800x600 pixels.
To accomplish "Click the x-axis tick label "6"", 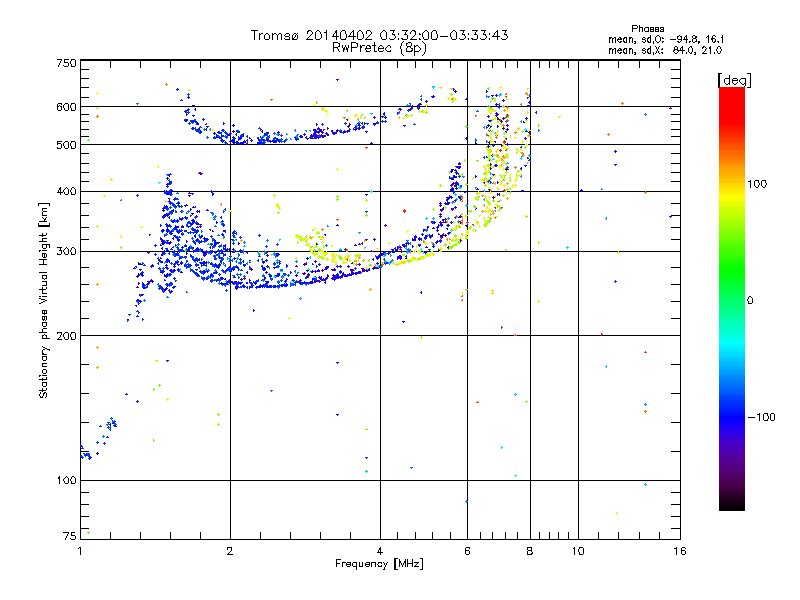I will click(x=467, y=551).
